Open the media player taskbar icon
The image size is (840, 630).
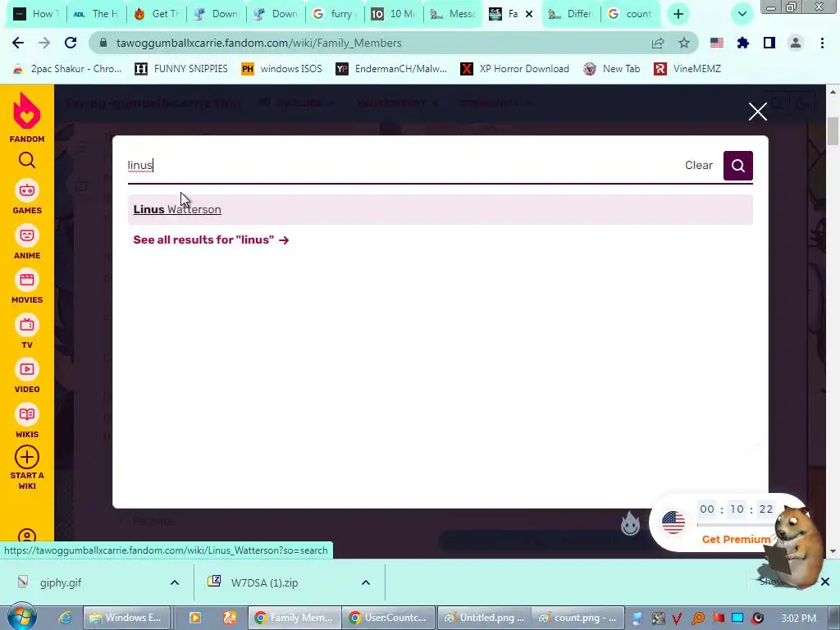pos(195,618)
